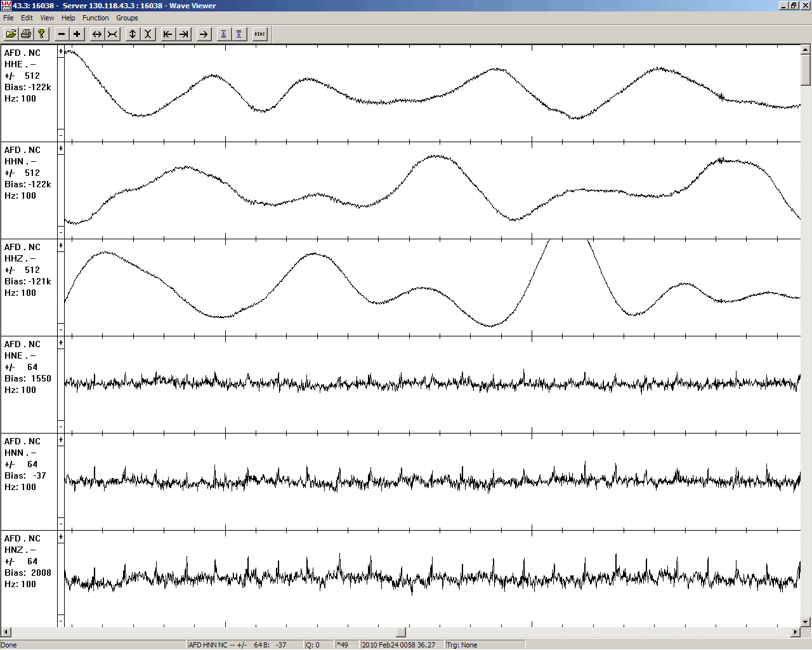Image resolution: width=812 pixels, height=650 pixels.
Task: Click the horizontal scrollbar left arrow
Action: 6,632
